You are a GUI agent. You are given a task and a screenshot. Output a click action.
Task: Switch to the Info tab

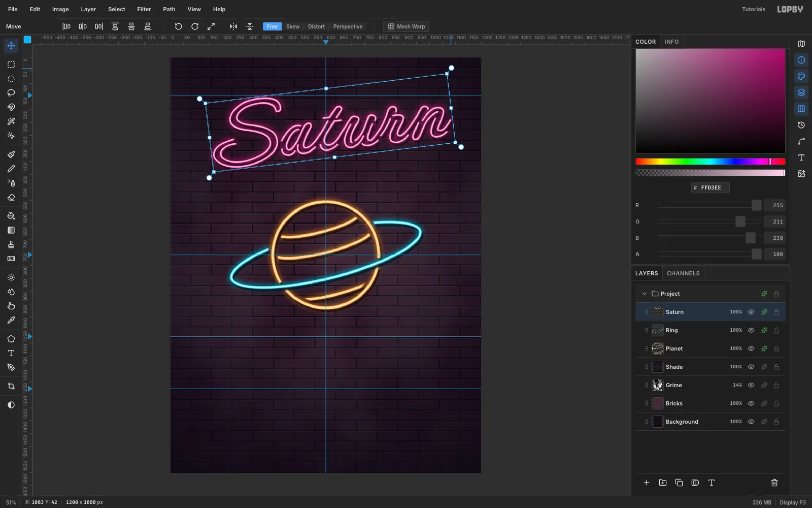coord(671,42)
